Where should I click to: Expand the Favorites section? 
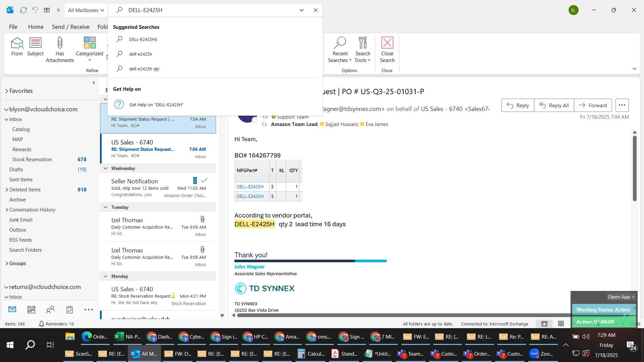click(6, 91)
